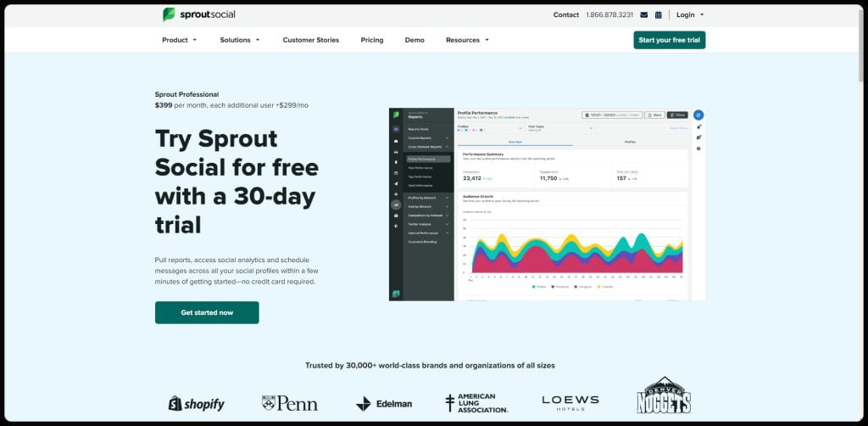Click the Sprout Professional plan text
The width and height of the screenshot is (868, 426).
[186, 95]
